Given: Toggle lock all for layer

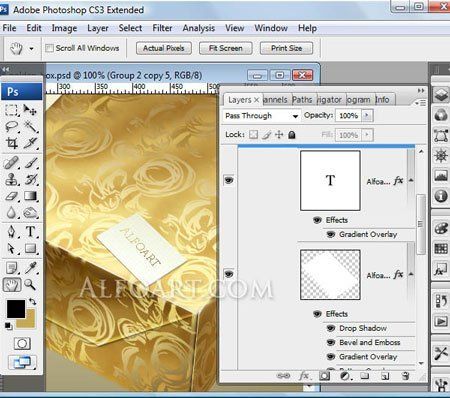Looking at the screenshot, I should click(292, 135).
